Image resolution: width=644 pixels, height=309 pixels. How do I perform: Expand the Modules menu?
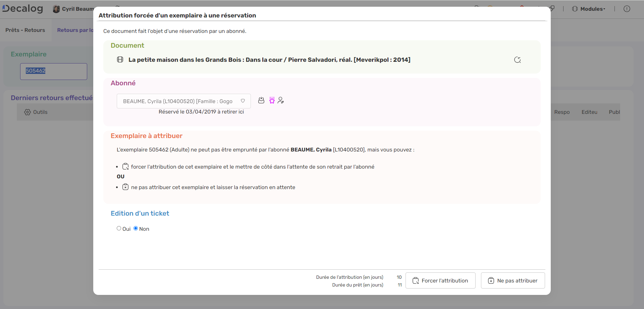tap(589, 9)
